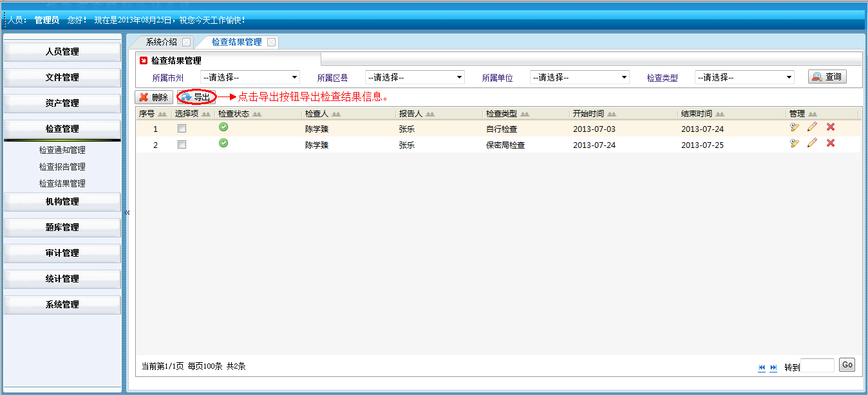Sort by 结束时间 column sort icon

pyautogui.click(x=719, y=114)
